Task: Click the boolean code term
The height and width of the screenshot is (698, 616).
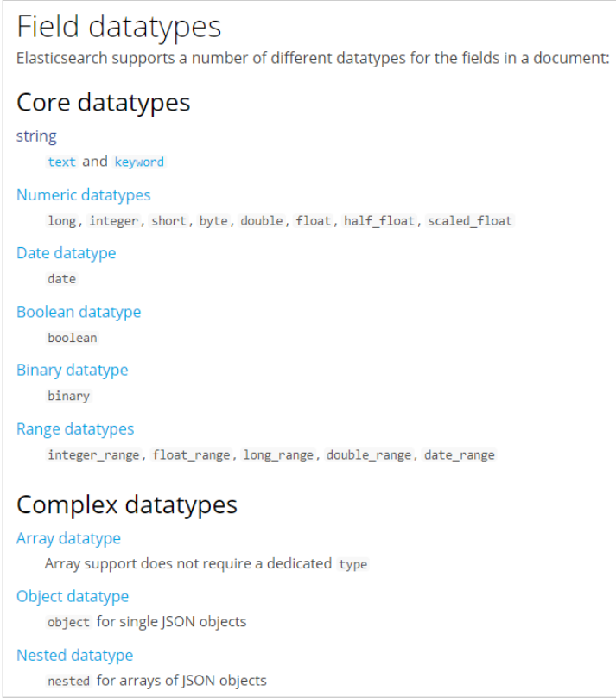Action: 73,338
